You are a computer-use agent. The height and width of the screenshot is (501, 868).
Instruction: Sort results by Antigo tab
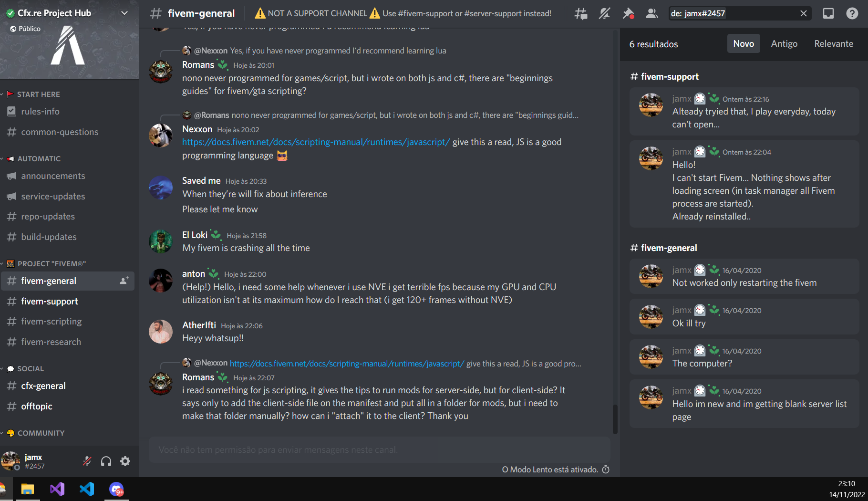pos(784,43)
